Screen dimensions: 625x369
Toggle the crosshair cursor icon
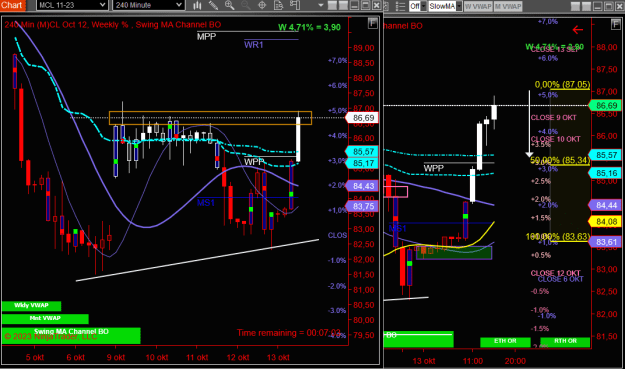click(262, 5)
